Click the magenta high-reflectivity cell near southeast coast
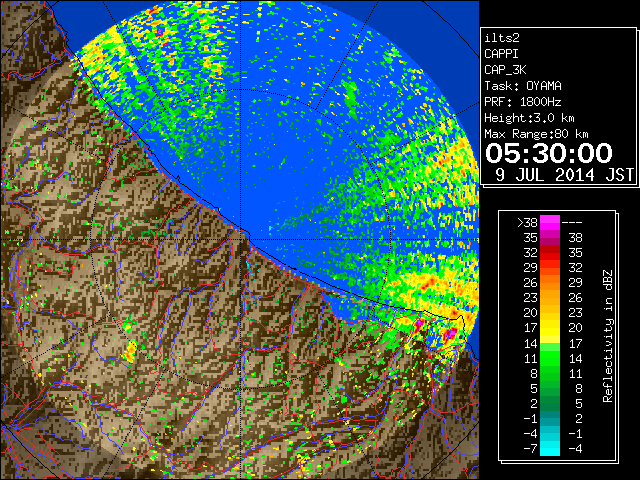 [x=450, y=334]
